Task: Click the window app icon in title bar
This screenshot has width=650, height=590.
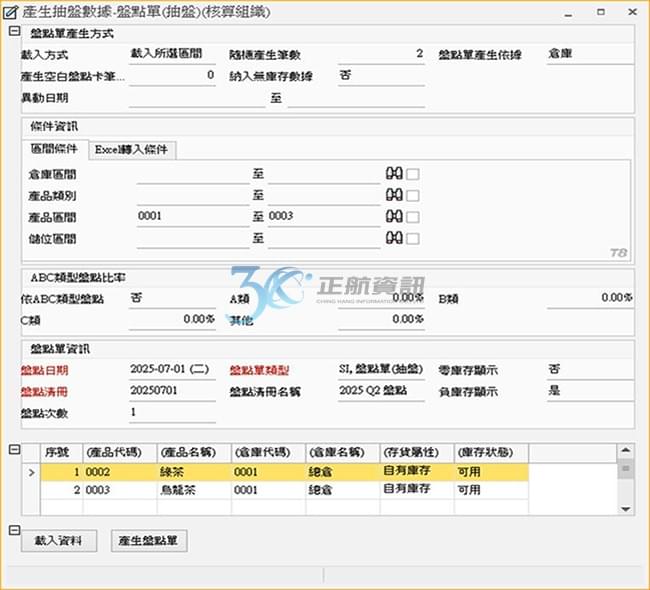Action: coord(10,11)
